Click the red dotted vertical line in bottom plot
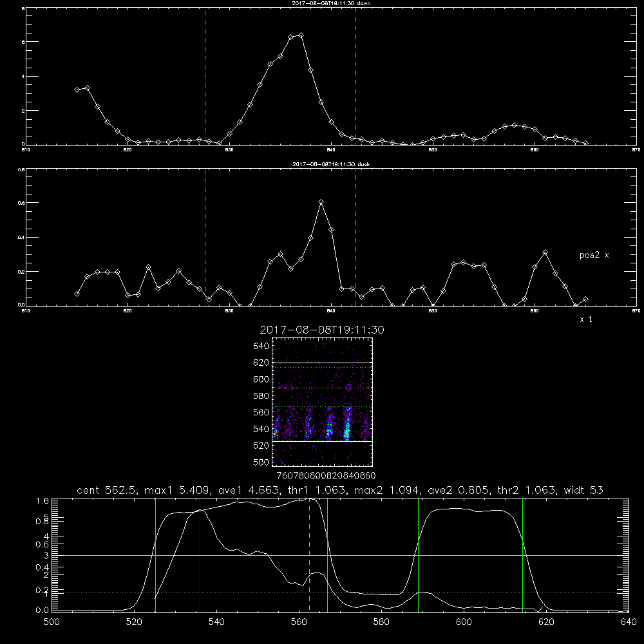This screenshot has width=644, height=644. [200, 555]
